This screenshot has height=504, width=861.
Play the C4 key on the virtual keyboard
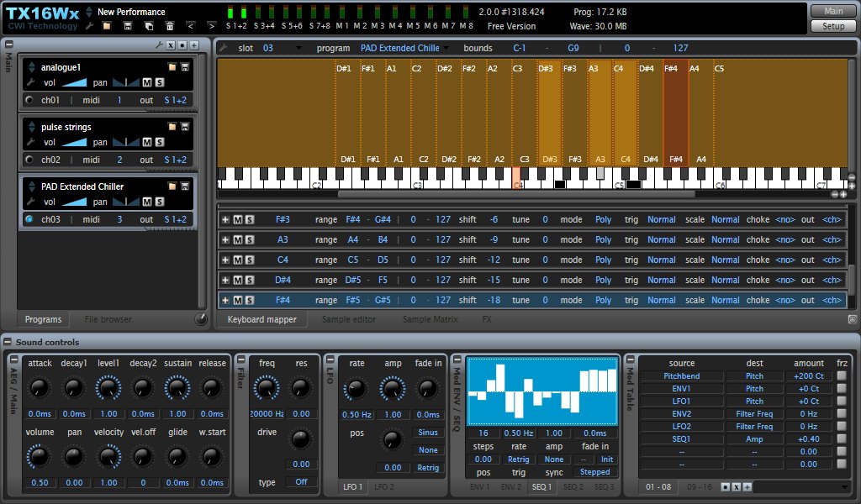(518, 185)
